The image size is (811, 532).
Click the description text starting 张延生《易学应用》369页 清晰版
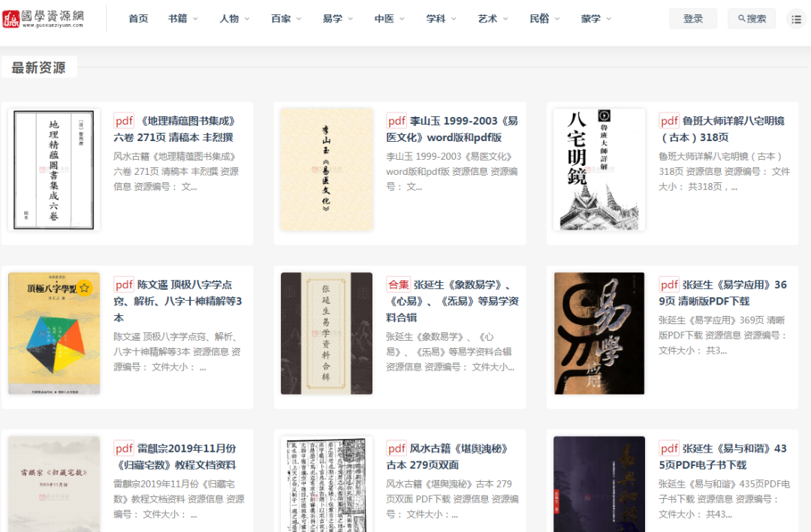coord(723,335)
